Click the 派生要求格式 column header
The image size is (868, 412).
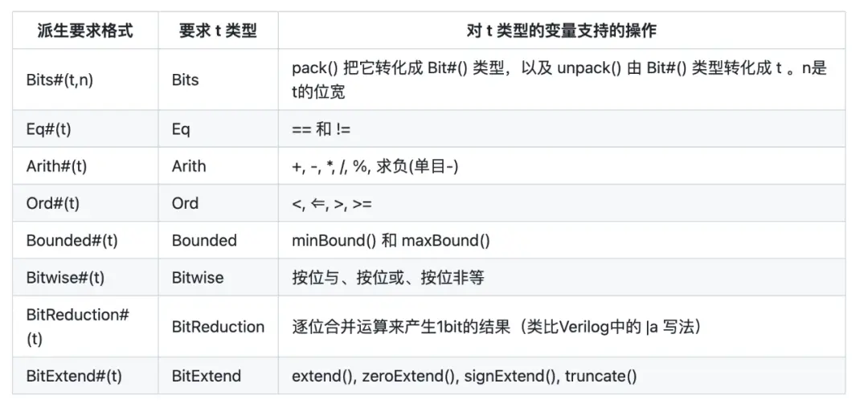[85, 31]
